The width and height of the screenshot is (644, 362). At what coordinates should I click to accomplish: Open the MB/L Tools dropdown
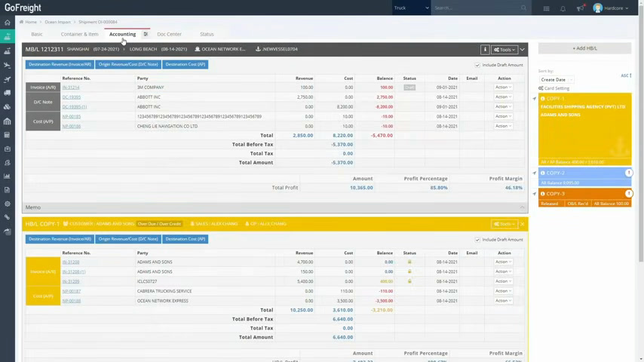pos(504,50)
